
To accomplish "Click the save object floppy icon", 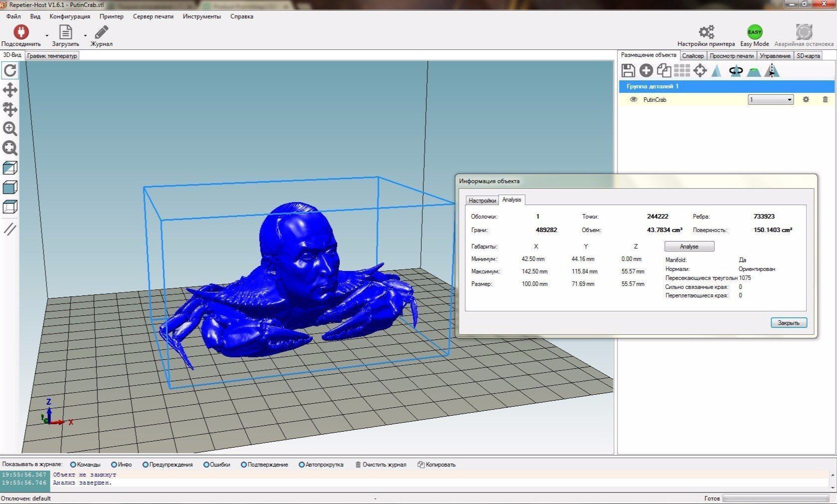I will tap(628, 71).
